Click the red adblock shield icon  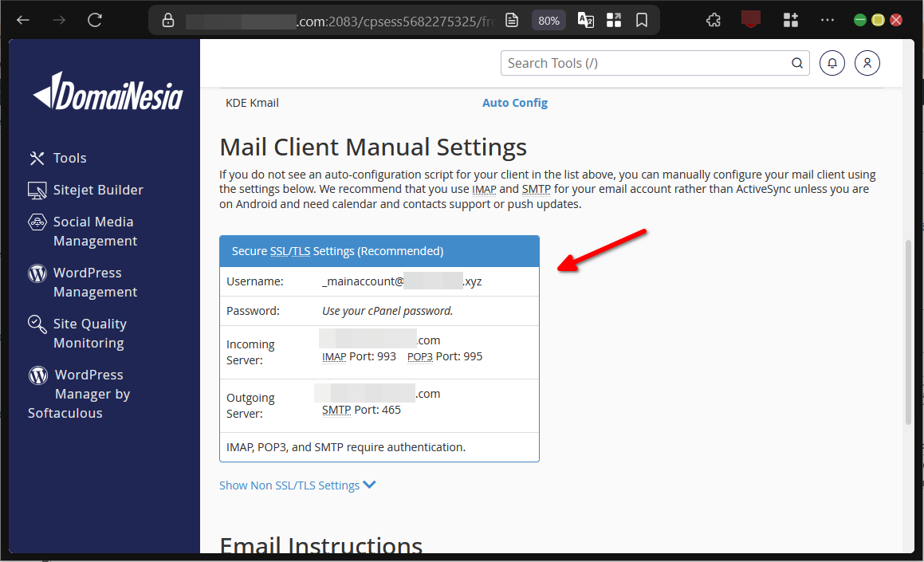(749, 19)
